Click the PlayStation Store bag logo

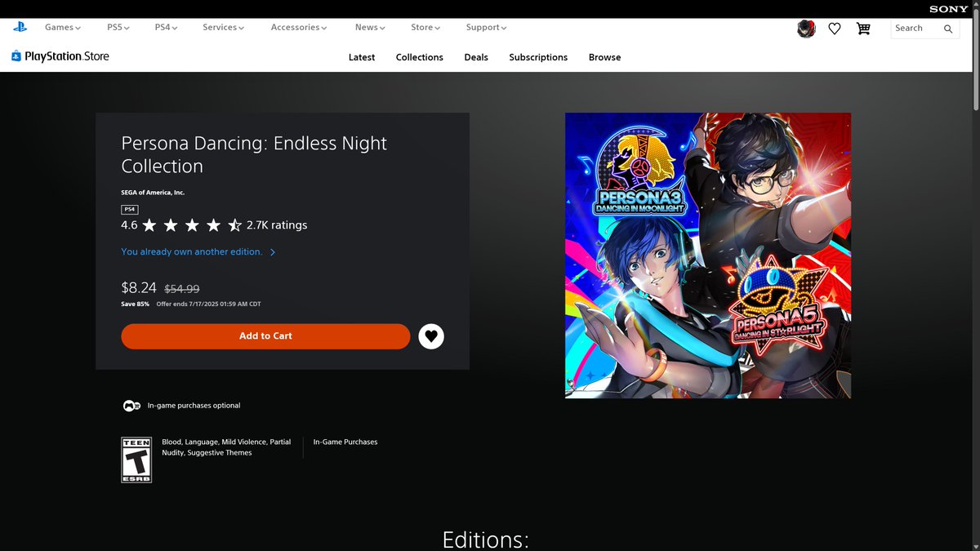60,56
